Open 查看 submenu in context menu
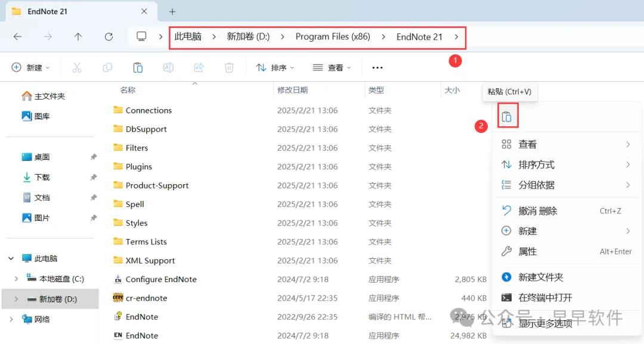644x344 pixels. (566, 144)
